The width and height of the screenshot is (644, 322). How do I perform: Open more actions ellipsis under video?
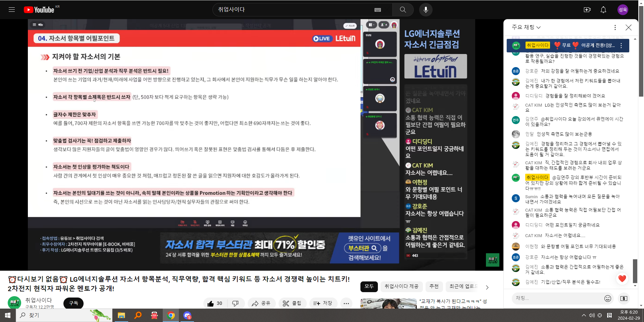pyautogui.click(x=346, y=303)
